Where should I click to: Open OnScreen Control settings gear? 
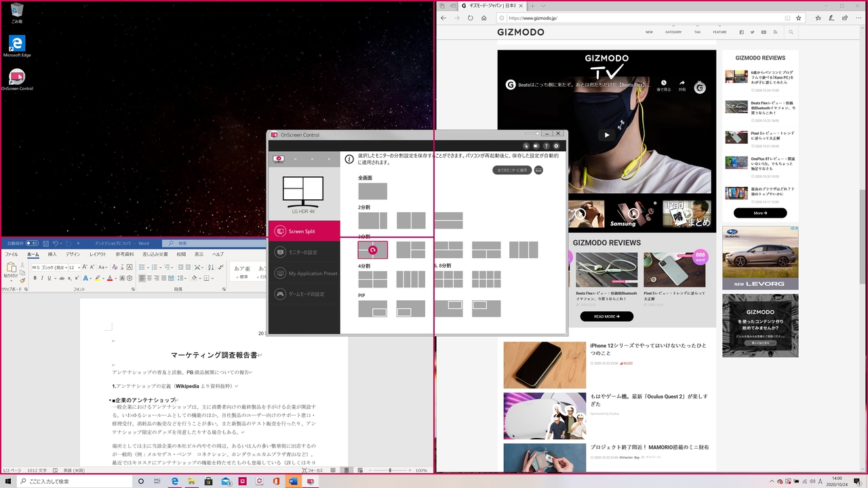tap(556, 146)
